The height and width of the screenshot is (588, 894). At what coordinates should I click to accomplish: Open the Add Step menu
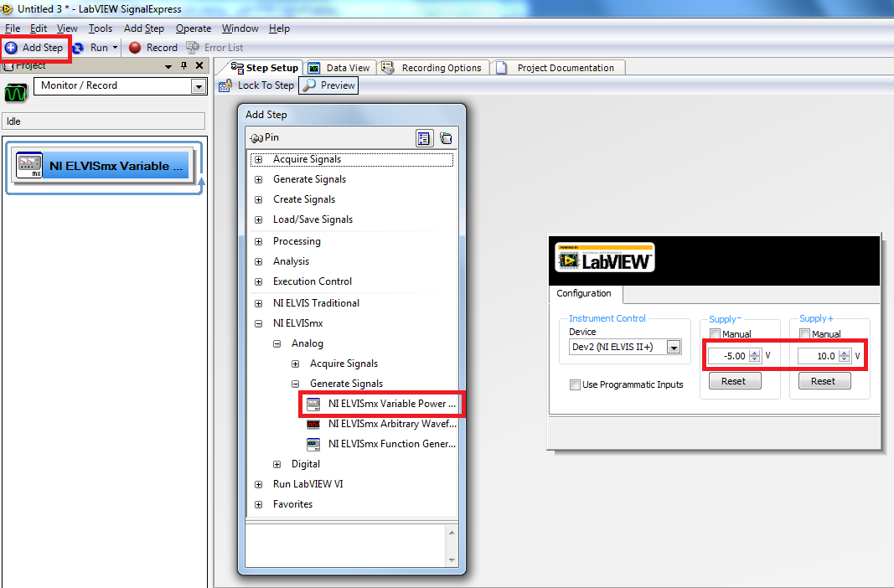coord(143,28)
